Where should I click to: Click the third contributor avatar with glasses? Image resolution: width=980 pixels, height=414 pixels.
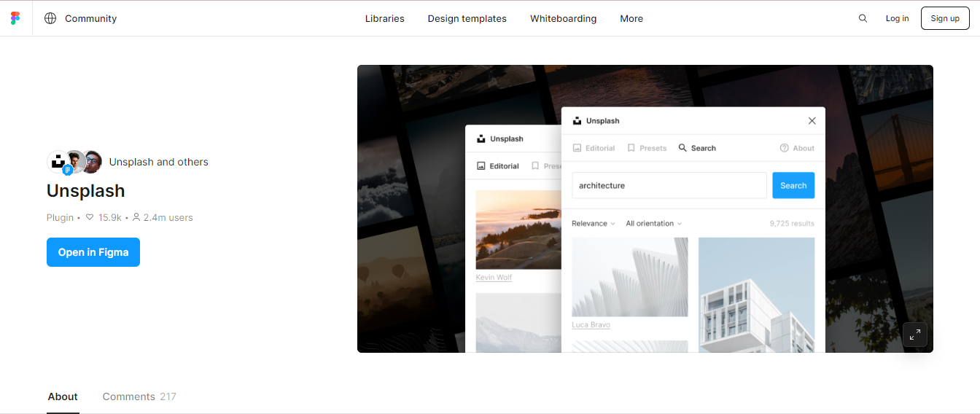tap(92, 162)
